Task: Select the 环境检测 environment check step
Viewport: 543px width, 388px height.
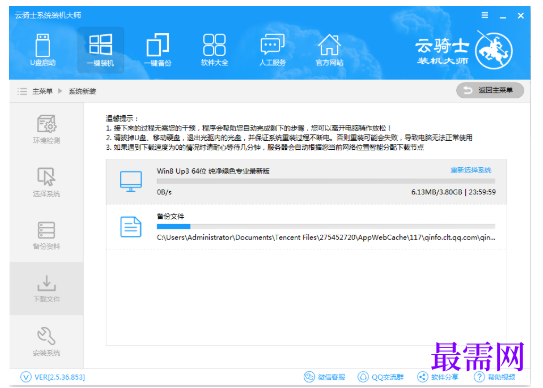Action: click(x=46, y=129)
